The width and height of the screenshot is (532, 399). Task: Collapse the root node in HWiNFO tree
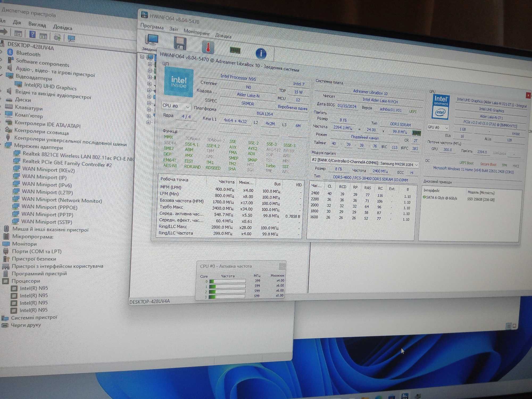142,57
